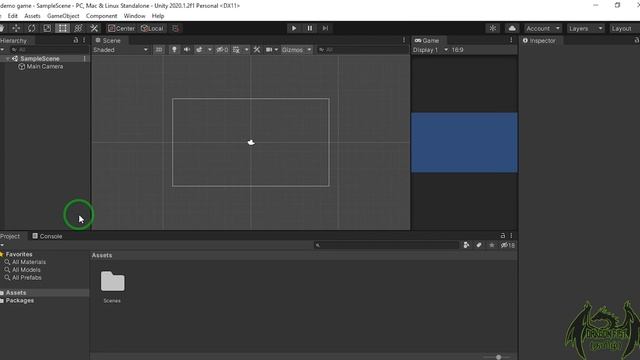
Task: Select the camera gizmo in Scene
Action: point(251,142)
